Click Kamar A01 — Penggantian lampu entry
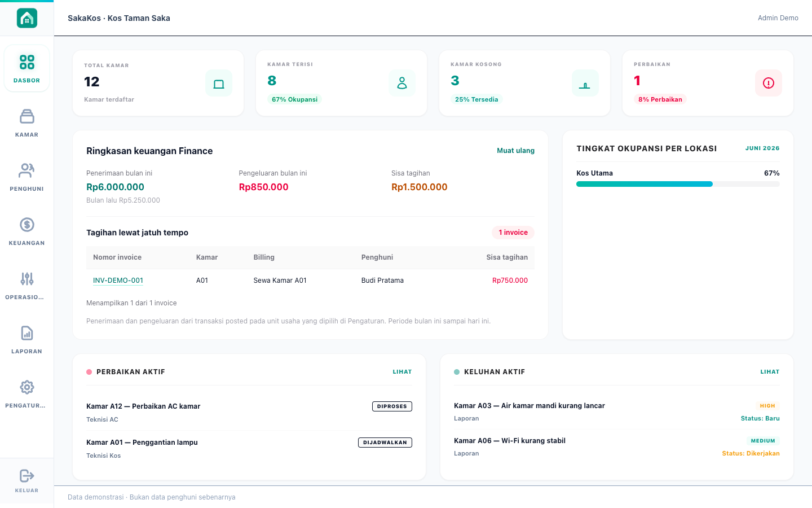812x508 pixels. tap(142, 443)
